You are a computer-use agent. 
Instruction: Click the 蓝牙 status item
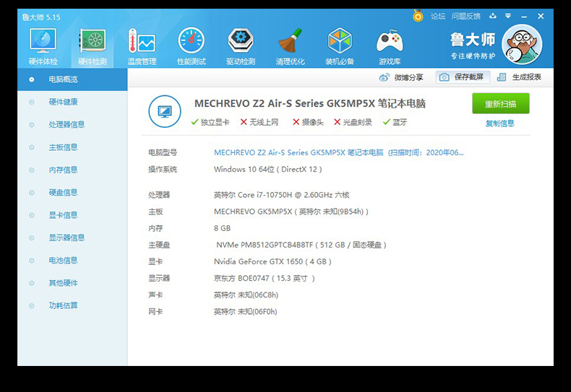click(x=395, y=122)
